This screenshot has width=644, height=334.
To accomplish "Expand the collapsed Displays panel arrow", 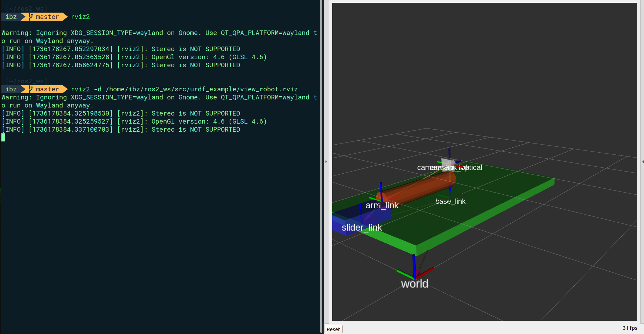I will 326,161.
